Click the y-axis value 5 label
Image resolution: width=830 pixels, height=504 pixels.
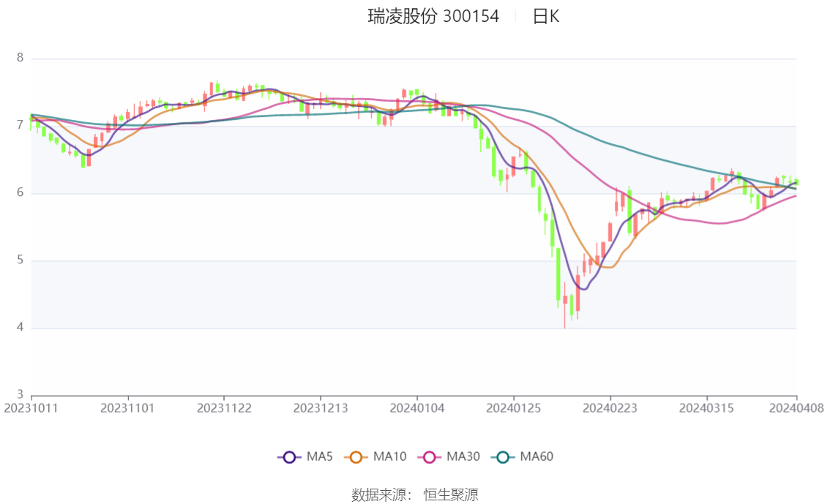tap(20, 260)
